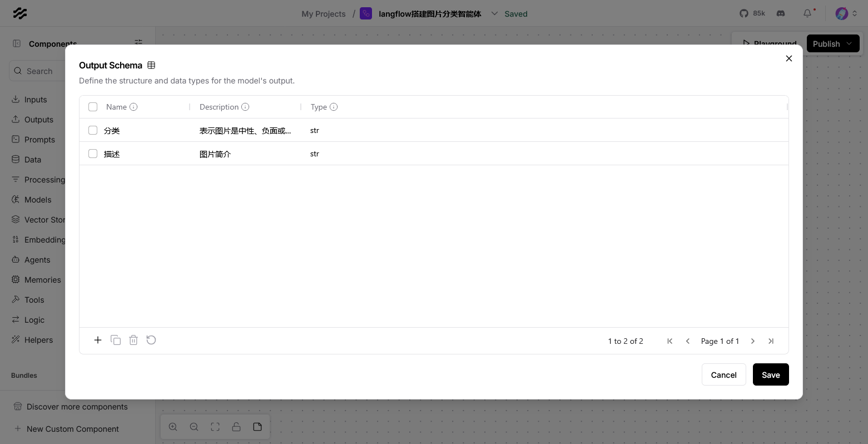Click Save in the dialog
Viewport: 868px width, 444px height.
pyautogui.click(x=771, y=374)
